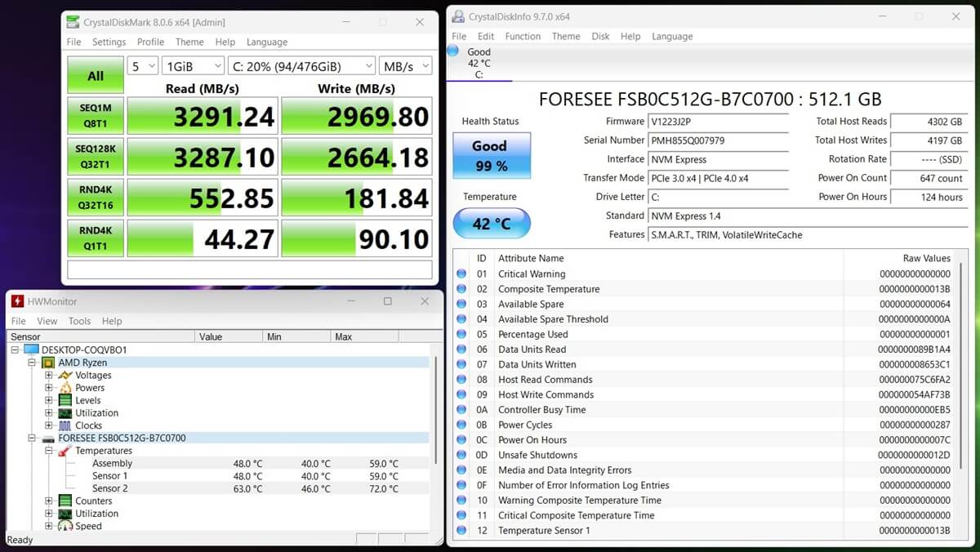Click the Clocks waveform icon

click(x=65, y=425)
